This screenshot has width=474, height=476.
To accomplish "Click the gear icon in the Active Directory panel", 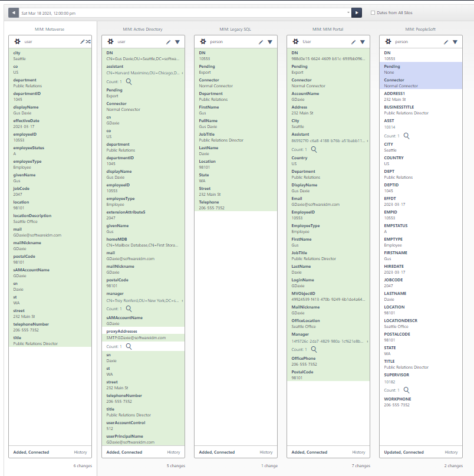I will 110,42.
